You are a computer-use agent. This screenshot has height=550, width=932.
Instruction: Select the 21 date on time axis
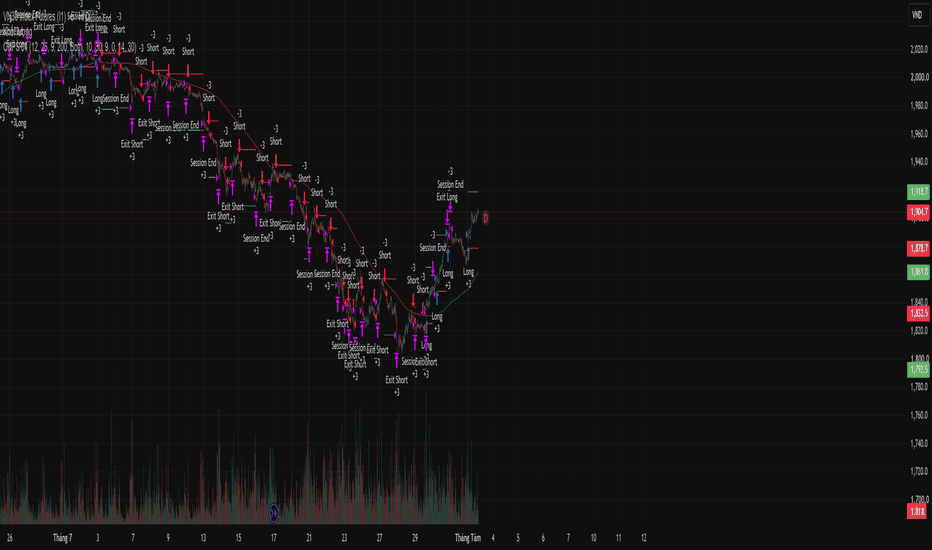coord(309,538)
